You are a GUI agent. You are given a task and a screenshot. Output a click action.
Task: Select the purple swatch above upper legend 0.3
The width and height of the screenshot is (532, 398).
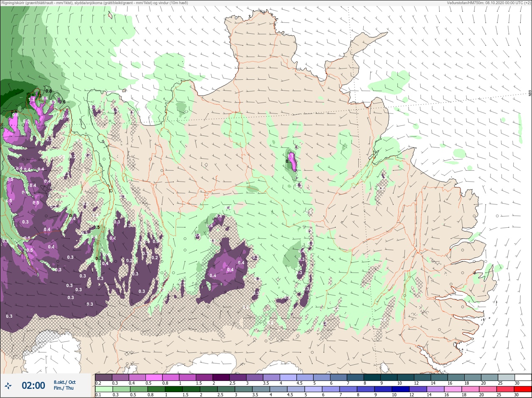click(x=121, y=377)
